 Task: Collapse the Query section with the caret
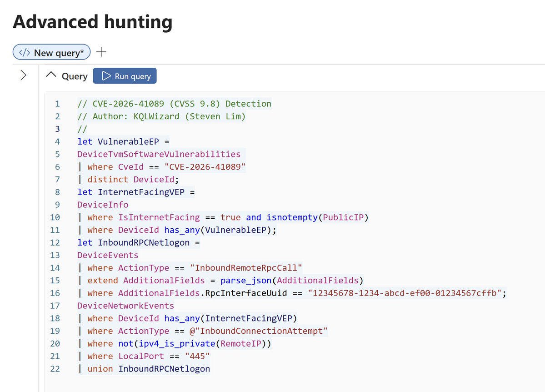point(51,75)
